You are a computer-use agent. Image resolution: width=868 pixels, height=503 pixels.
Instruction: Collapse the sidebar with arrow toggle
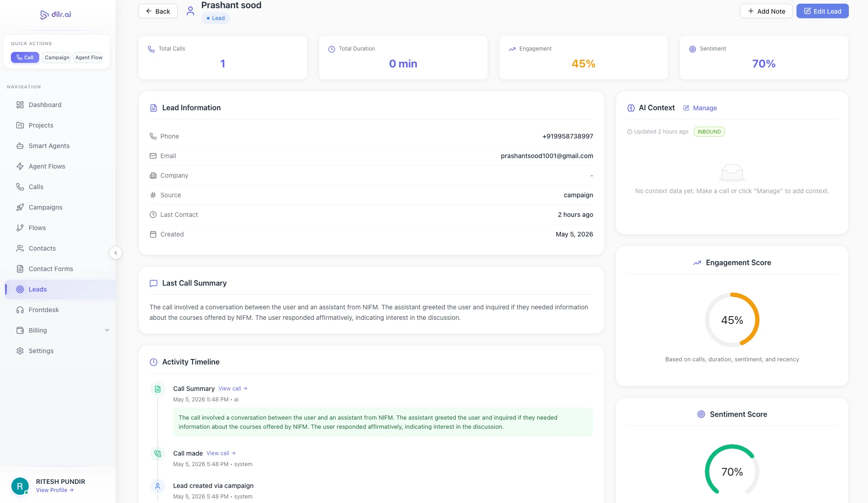(116, 253)
